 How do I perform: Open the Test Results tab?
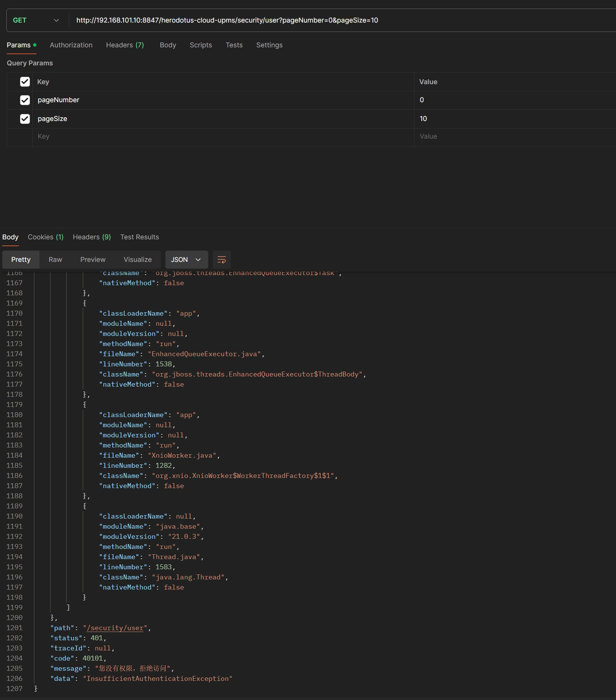139,237
